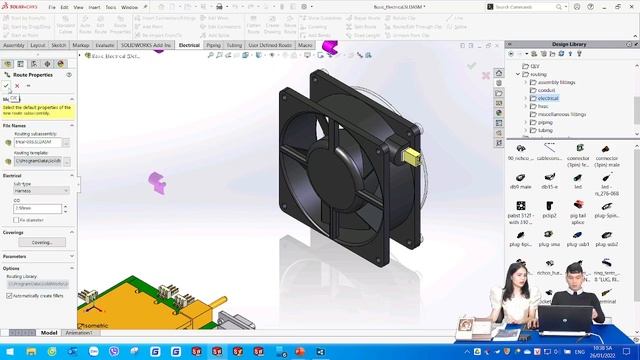This screenshot has height=360, width=640.
Task: Browse for the Routing subassembly file
Action: click(66, 143)
